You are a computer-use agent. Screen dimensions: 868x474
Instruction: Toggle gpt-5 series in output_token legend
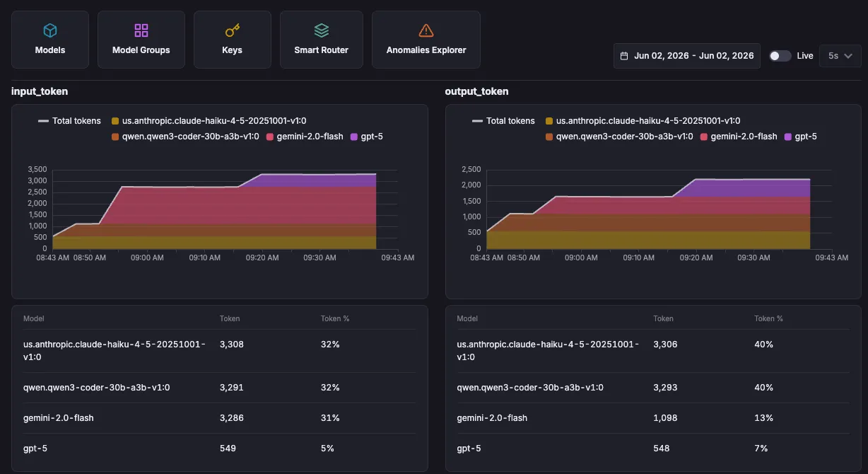click(801, 137)
